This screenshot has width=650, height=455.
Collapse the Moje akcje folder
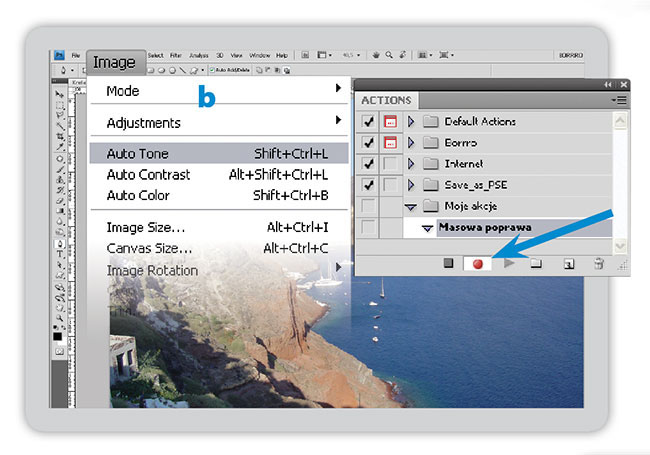pyautogui.click(x=412, y=206)
